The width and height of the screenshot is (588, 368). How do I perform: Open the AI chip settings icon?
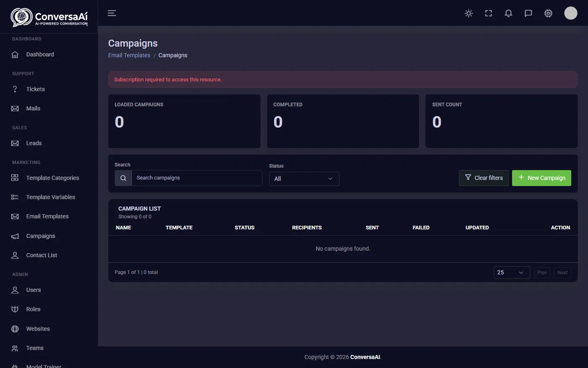[x=548, y=13]
